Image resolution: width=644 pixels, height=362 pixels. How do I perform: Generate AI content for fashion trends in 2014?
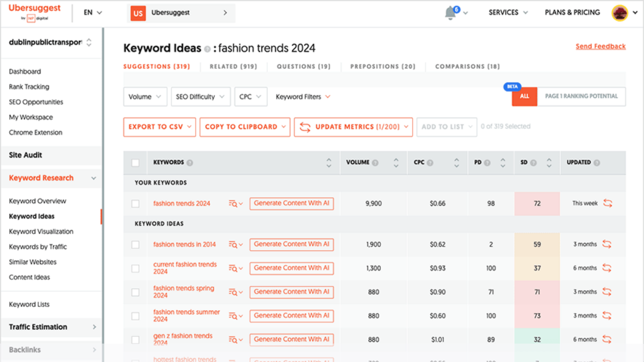pyautogui.click(x=291, y=245)
